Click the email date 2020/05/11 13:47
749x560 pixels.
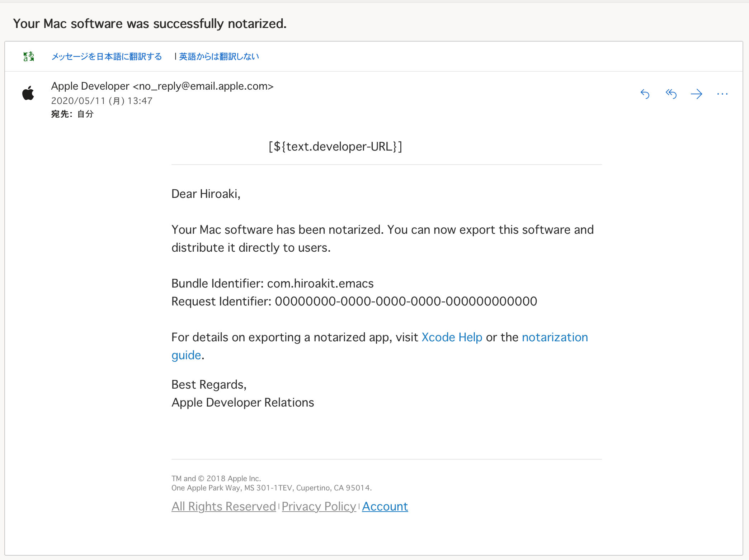[102, 101]
